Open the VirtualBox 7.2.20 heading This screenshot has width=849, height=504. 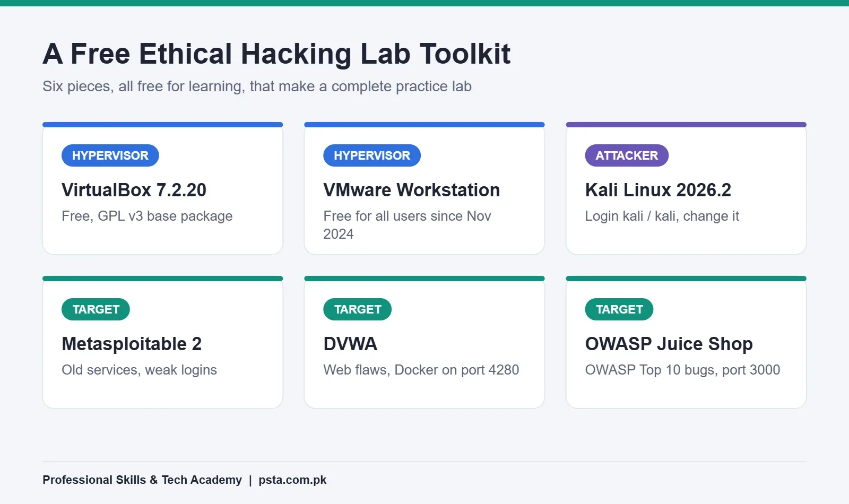(x=134, y=190)
